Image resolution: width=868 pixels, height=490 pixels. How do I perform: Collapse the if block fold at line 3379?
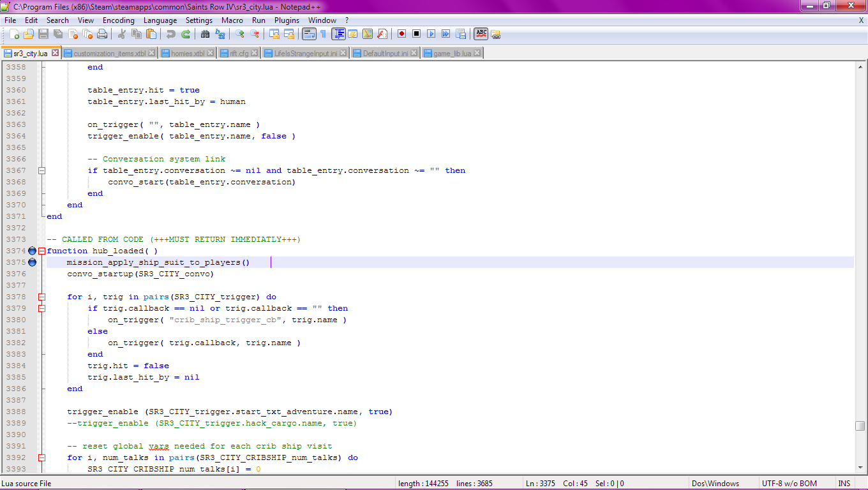point(42,308)
